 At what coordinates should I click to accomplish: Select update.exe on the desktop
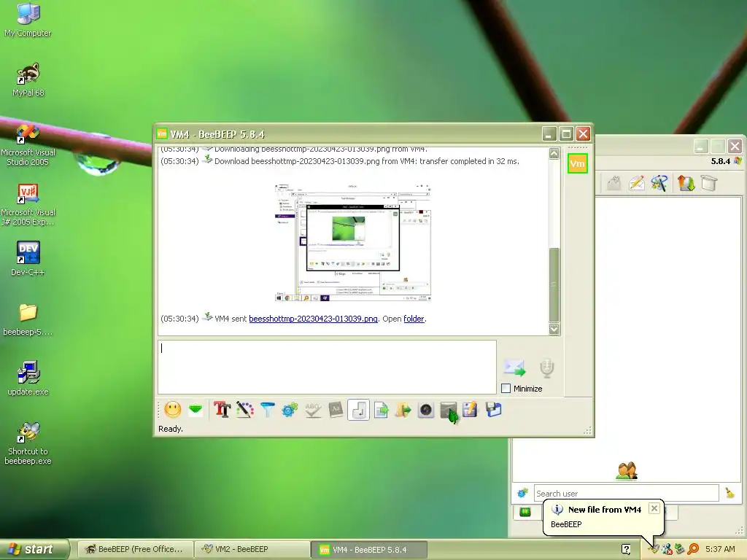pyautogui.click(x=28, y=378)
